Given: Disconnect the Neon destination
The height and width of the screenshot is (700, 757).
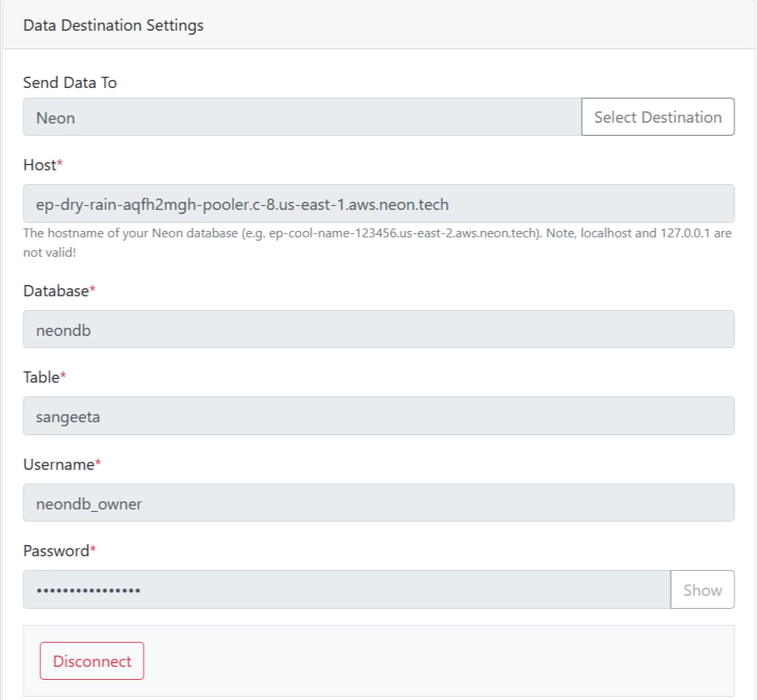Looking at the screenshot, I should (92, 661).
